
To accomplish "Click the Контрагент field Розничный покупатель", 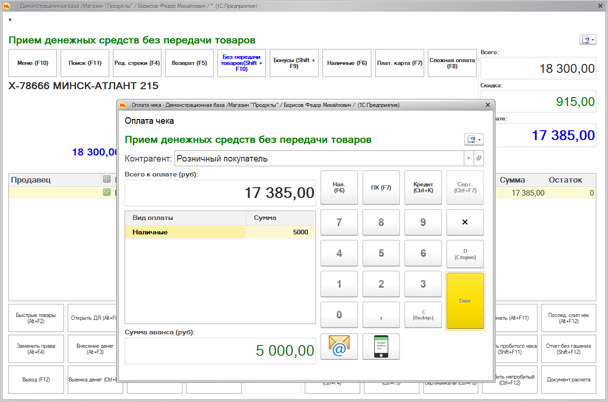I will point(319,158).
